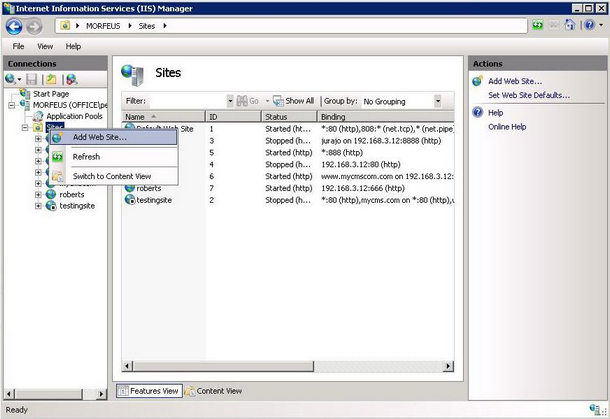
Task: Collapse the MORFEUS server node
Action: point(12,105)
